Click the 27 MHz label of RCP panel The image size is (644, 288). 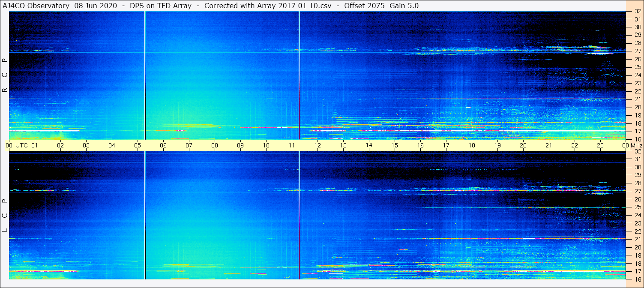(x=637, y=51)
